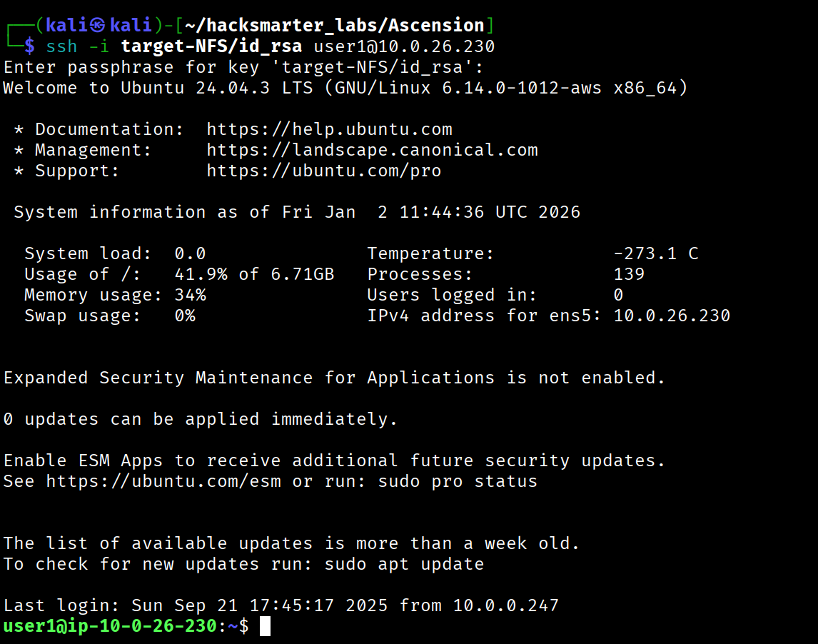This screenshot has height=644, width=818.
Task: Click the '0 updates can be applied' line
Action: point(201,419)
